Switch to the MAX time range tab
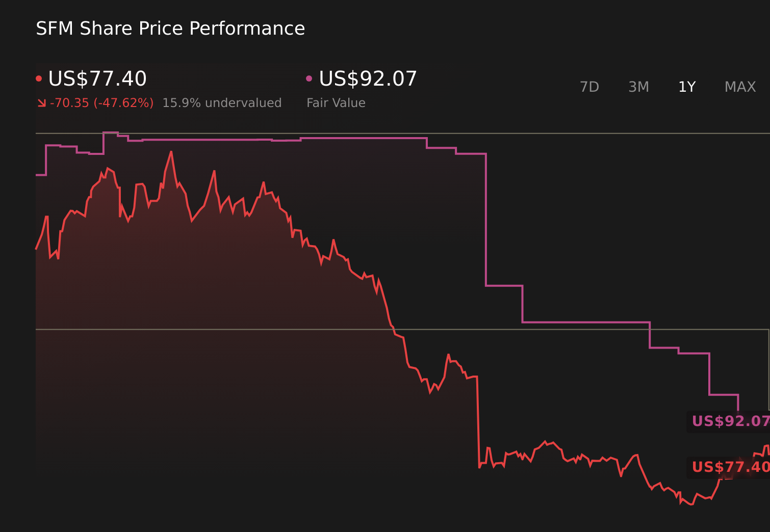Viewport: 770px width, 532px height. pos(740,87)
